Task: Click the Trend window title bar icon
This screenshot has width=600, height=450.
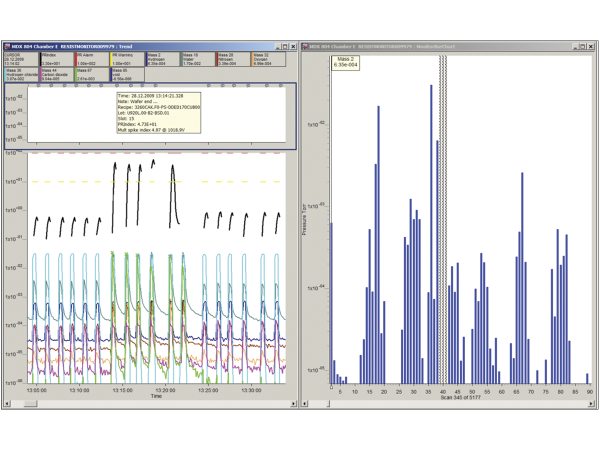Action: tap(8, 46)
